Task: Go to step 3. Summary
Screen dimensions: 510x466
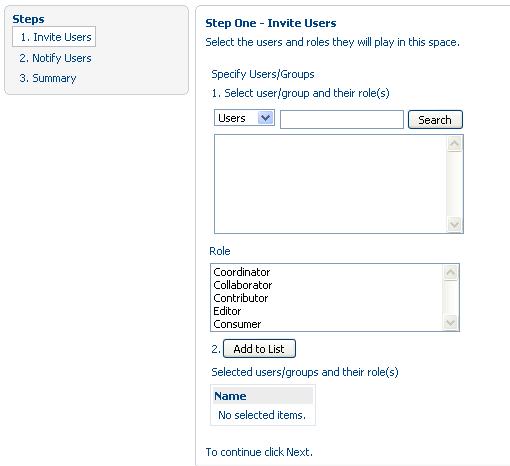Action: pyautogui.click(x=48, y=78)
